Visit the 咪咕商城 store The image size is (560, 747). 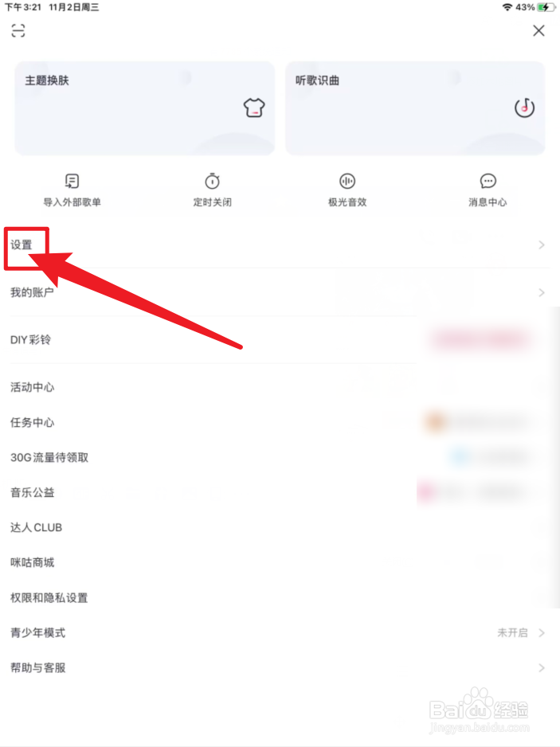(33, 562)
